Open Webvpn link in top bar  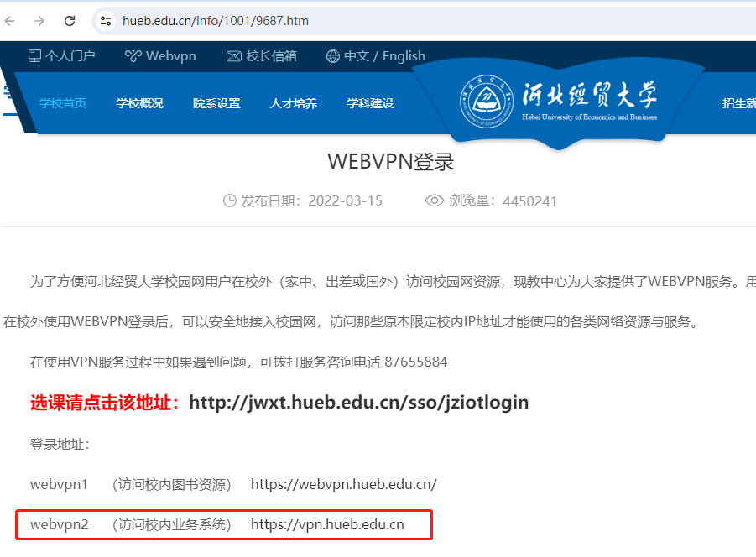coord(160,56)
